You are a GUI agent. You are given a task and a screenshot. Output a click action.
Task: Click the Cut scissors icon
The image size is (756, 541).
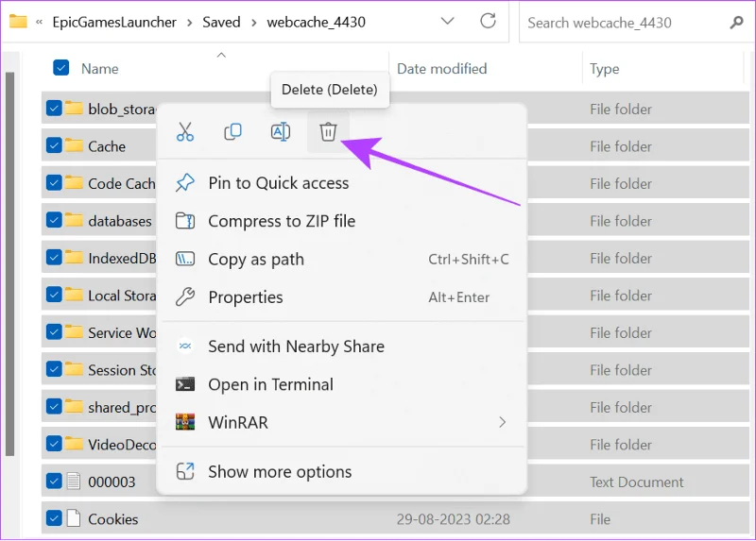(x=185, y=131)
